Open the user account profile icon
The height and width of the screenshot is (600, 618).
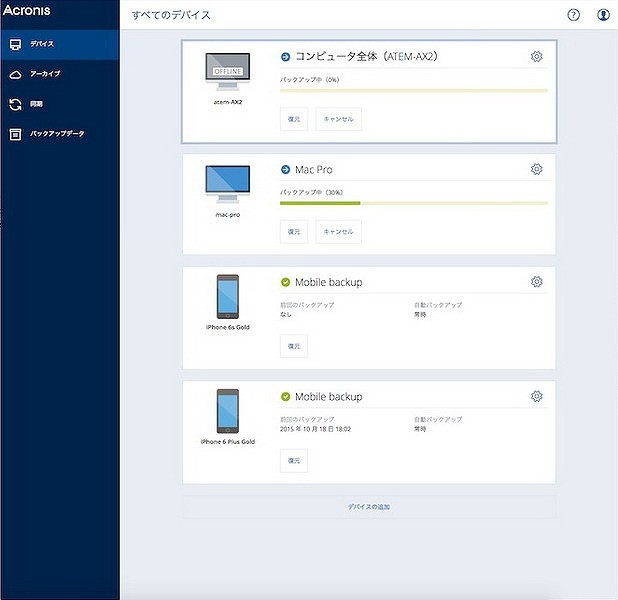point(603,15)
